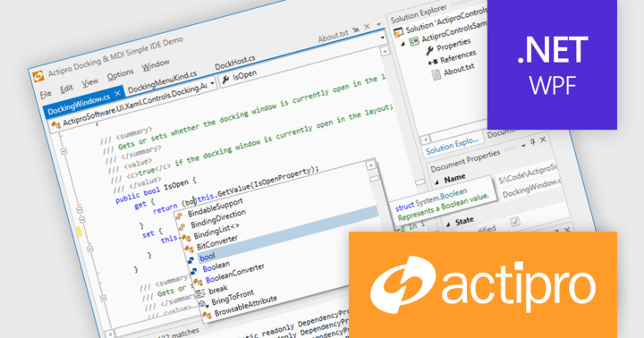644x338 pixels.
Task: Click the completion list scroll up arrow
Action: [371, 165]
